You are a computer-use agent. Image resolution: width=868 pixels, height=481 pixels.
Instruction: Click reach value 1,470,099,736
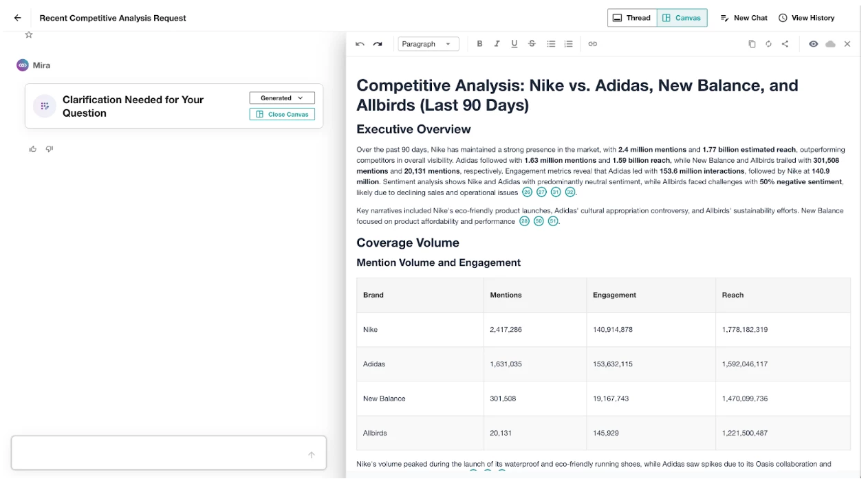[x=745, y=399]
